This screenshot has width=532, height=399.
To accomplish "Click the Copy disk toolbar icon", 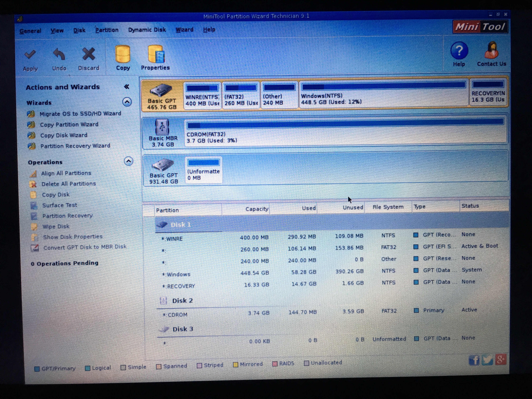I will pyautogui.click(x=123, y=54).
